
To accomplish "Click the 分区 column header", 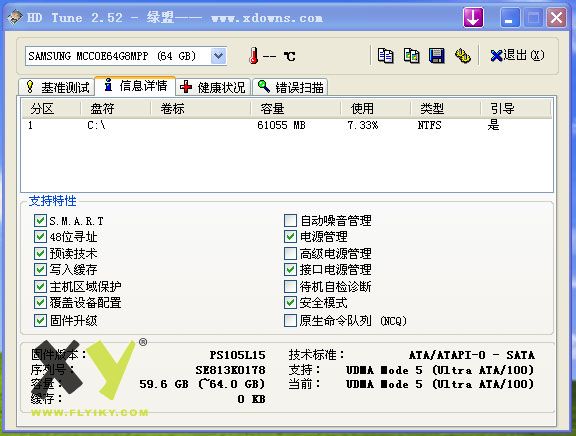I will tap(51, 109).
